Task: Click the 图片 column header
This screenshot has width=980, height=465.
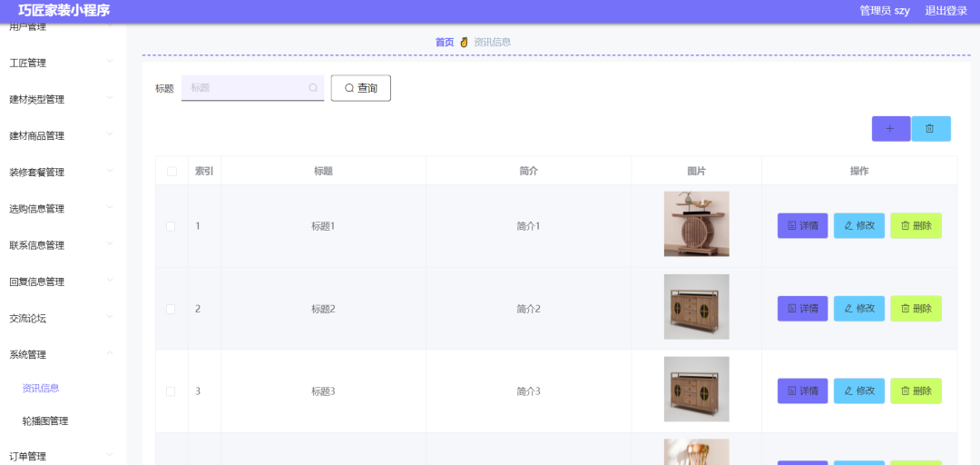Action: pyautogui.click(x=697, y=171)
